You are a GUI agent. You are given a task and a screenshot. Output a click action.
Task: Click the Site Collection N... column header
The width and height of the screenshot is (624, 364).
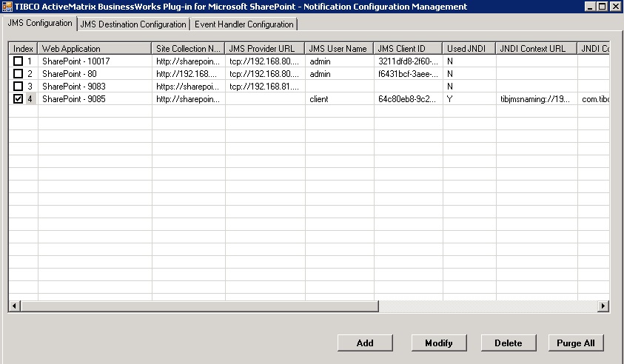click(188, 49)
